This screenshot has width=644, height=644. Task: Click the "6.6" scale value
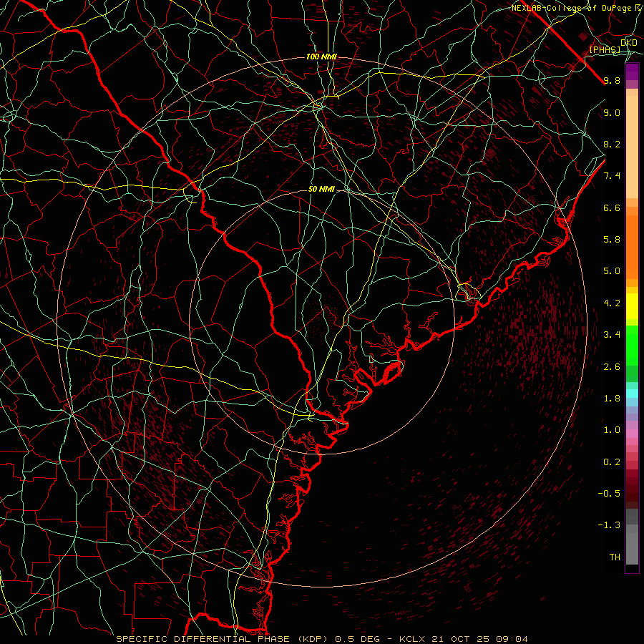[612, 208]
